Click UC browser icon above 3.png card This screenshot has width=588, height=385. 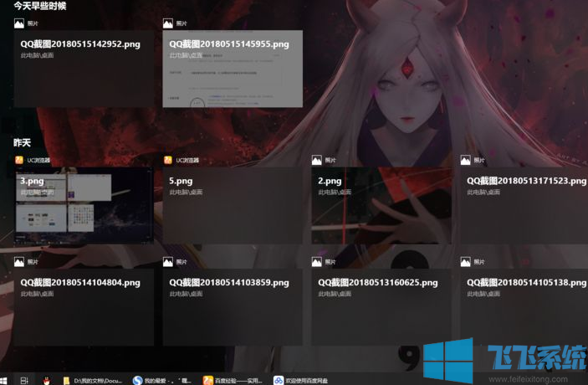[19, 160]
